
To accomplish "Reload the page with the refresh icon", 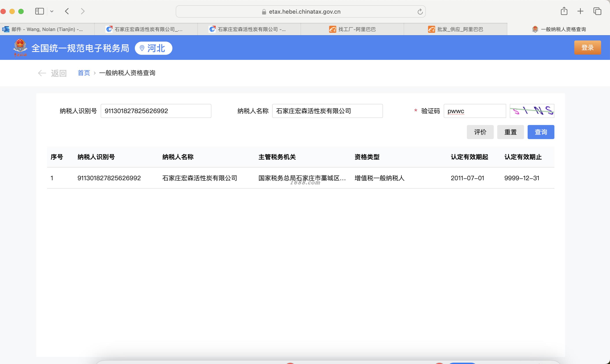I will tap(420, 12).
